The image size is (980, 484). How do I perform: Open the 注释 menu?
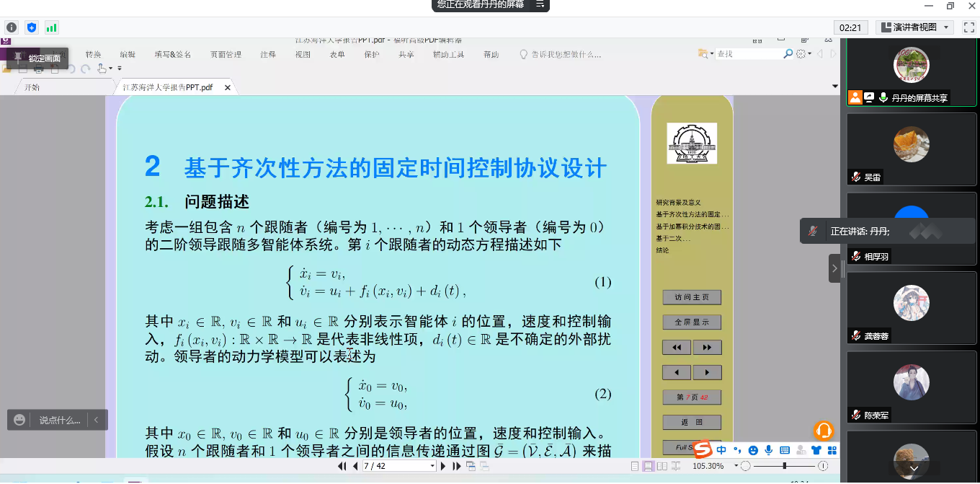(x=268, y=54)
